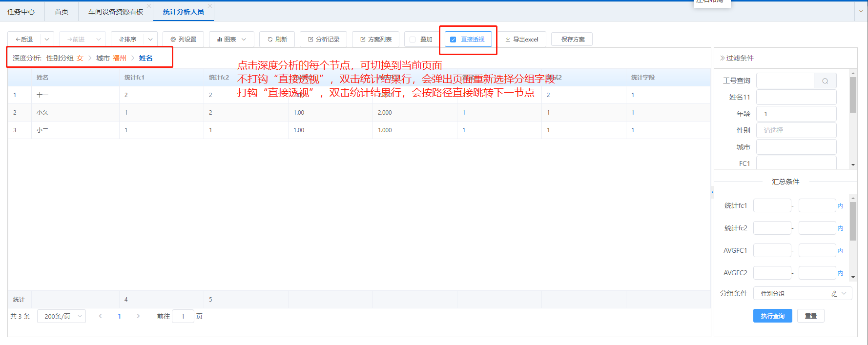868x345 pixels.
Task: Click 城市 福州 breadcrumb node
Action: pyautogui.click(x=111, y=58)
